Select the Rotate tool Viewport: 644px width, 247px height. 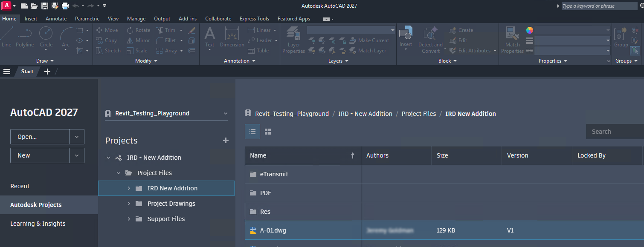pyautogui.click(x=138, y=30)
